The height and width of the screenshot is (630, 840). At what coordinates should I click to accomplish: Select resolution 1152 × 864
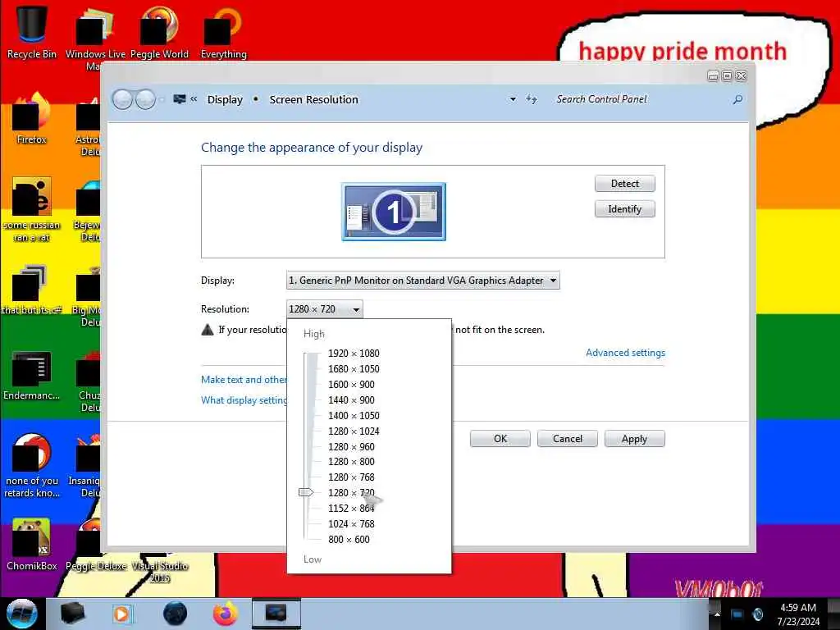351,508
